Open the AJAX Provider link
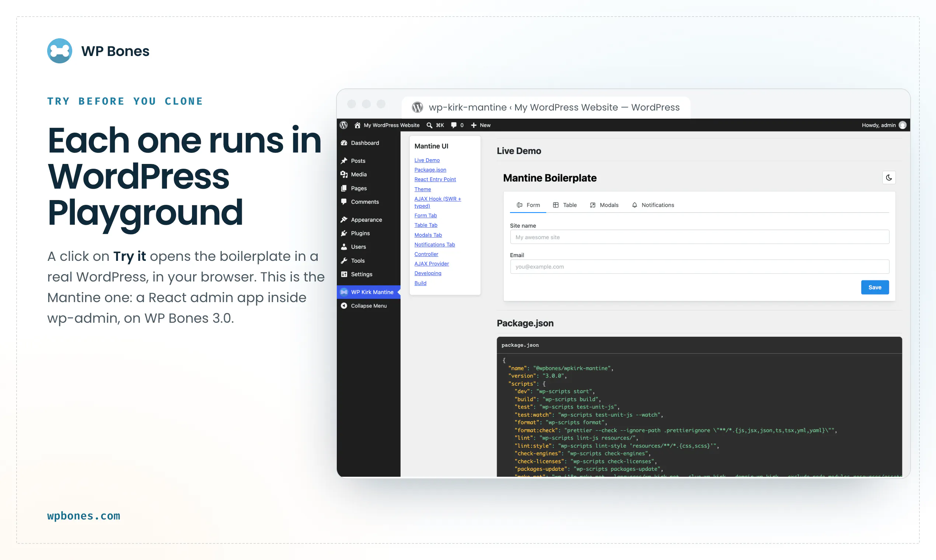 [432, 263]
